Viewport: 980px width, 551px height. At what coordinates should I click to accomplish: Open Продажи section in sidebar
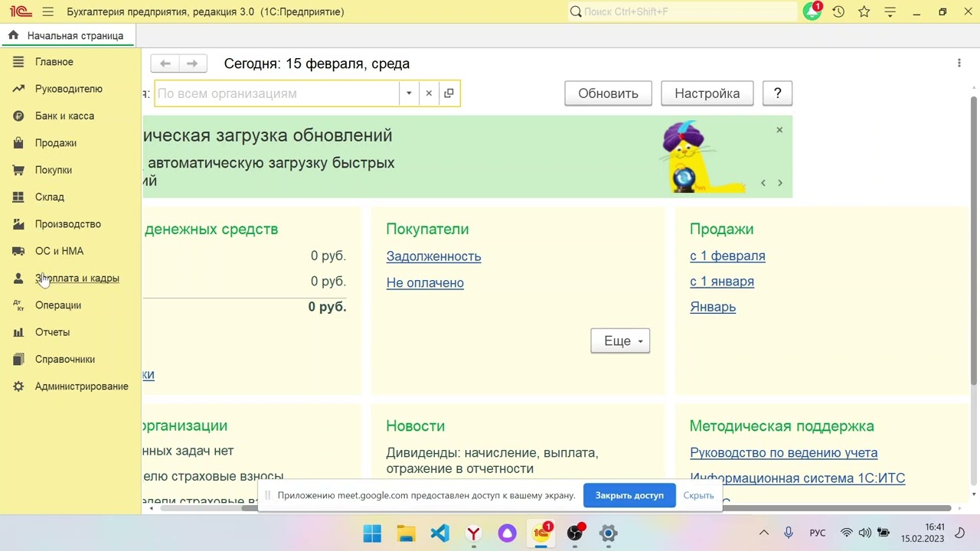click(x=56, y=143)
